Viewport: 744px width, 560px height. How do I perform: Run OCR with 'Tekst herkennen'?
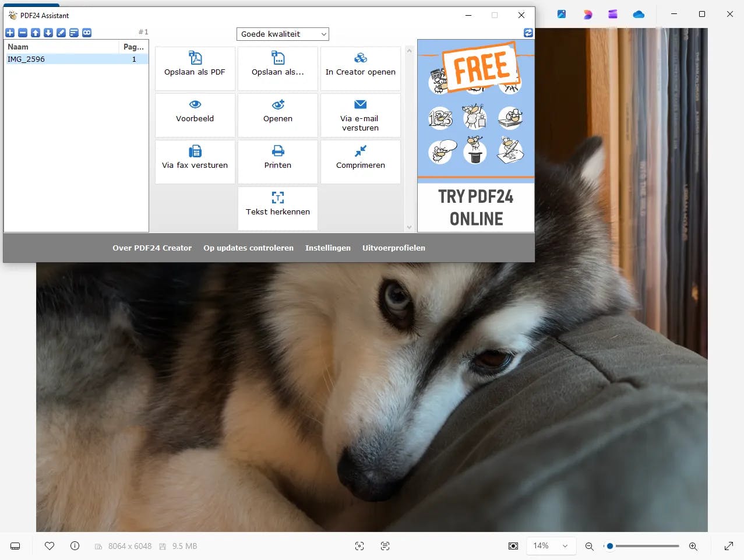pos(278,209)
